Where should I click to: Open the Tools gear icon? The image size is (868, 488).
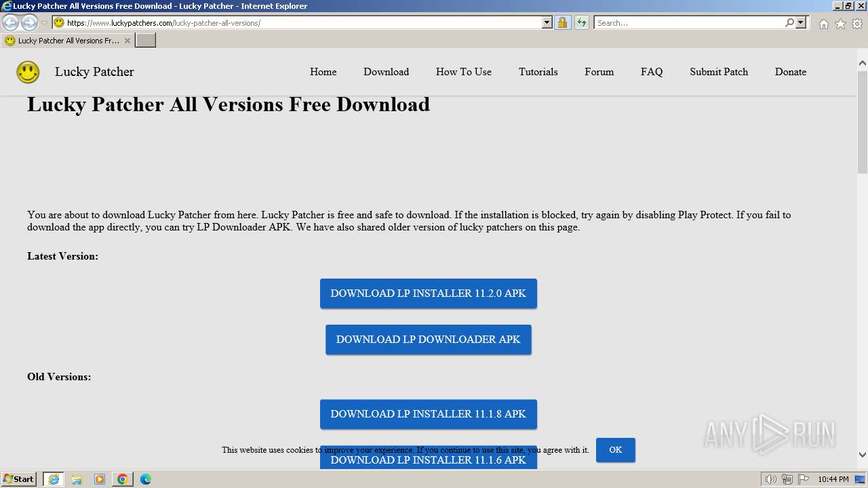[857, 24]
